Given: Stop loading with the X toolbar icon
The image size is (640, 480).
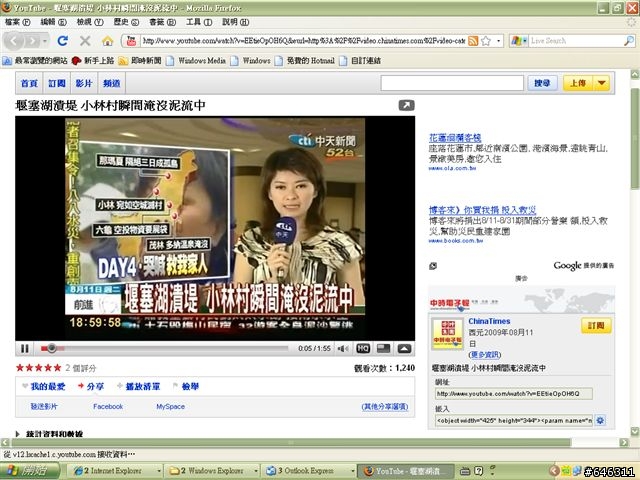Looking at the screenshot, I should coord(85,41).
